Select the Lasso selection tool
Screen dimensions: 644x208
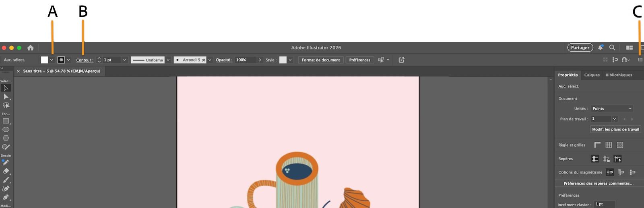[x=6, y=105]
